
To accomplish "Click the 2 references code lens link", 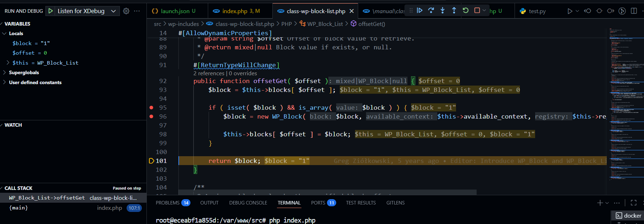I will pos(209,73).
